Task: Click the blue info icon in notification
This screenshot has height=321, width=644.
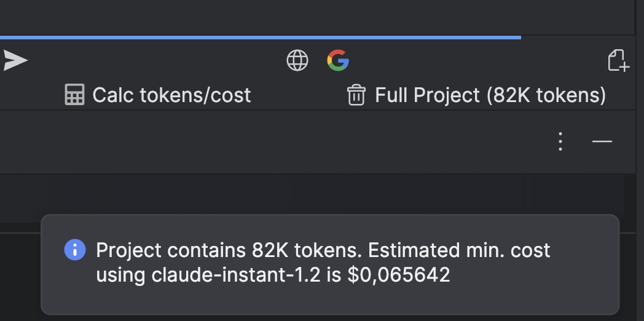Action: (74, 250)
